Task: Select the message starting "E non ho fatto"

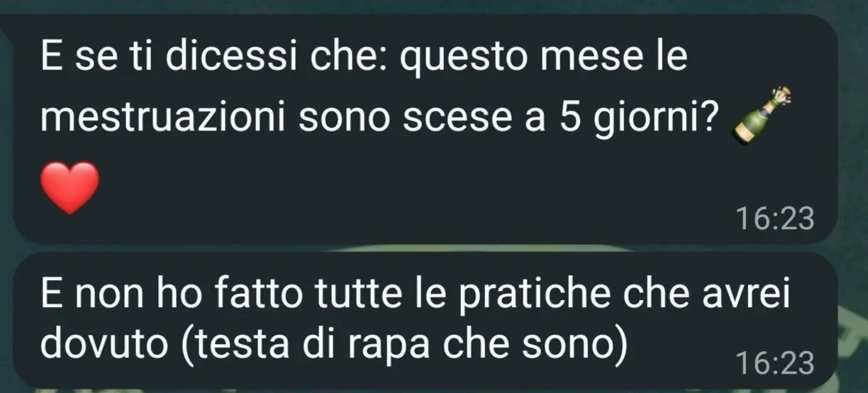Action: (x=425, y=320)
